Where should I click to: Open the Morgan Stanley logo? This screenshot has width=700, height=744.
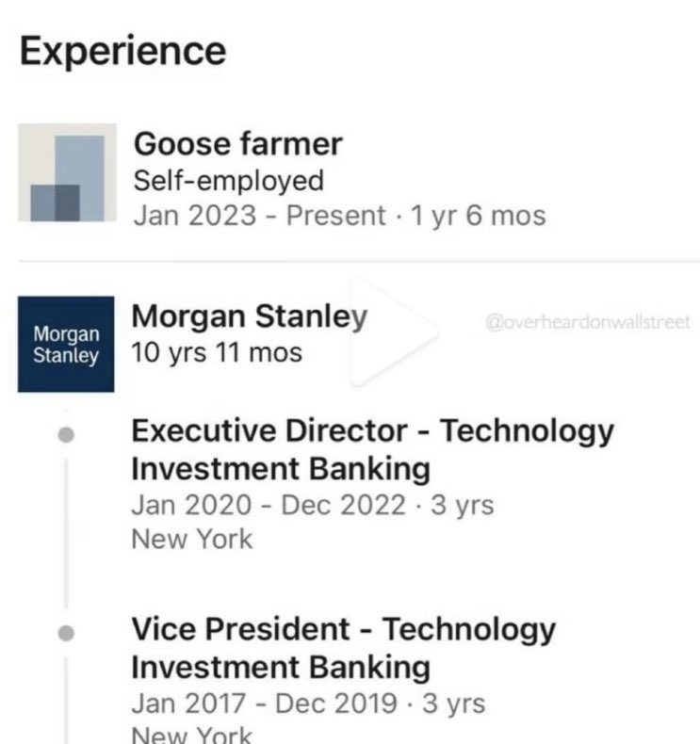pyautogui.click(x=66, y=345)
